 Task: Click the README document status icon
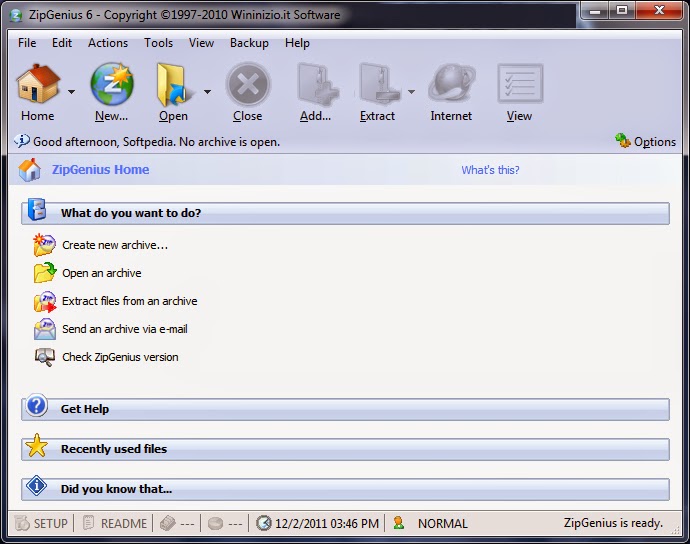point(88,522)
